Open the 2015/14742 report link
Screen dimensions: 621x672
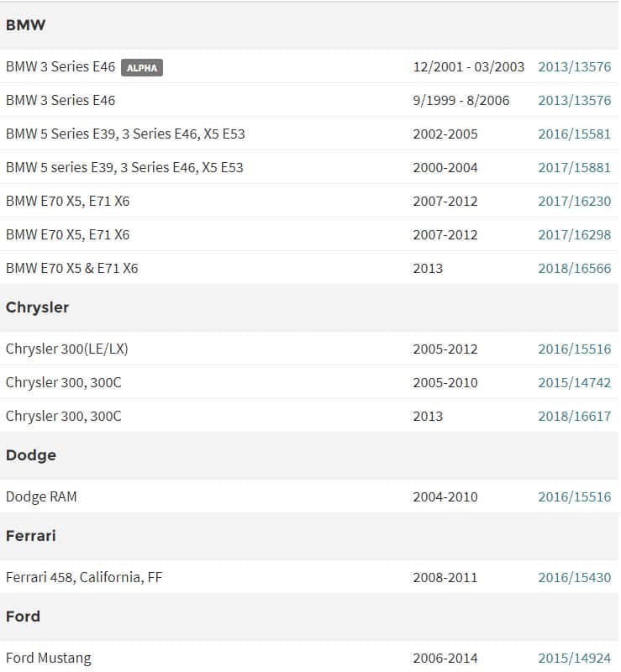pos(574,383)
